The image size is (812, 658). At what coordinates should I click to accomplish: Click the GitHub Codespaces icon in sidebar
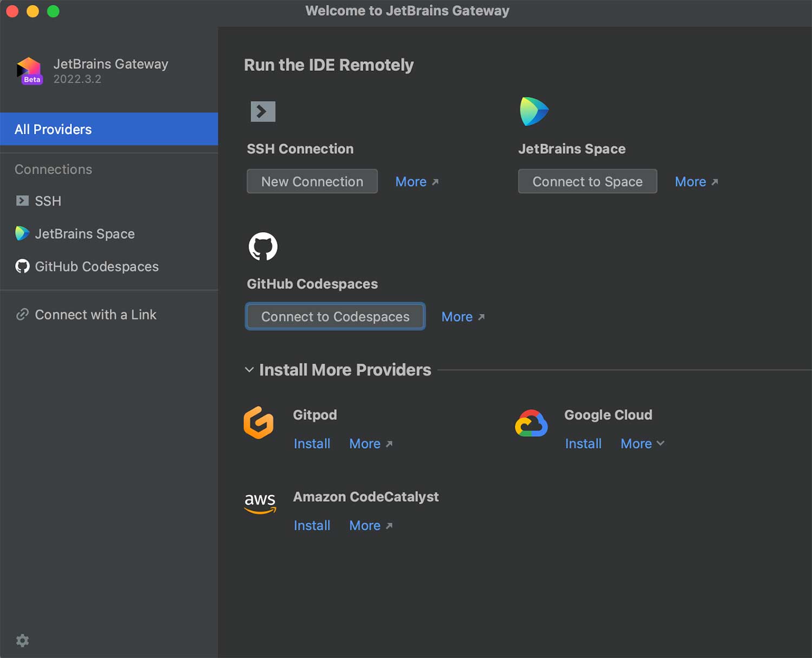(x=22, y=266)
